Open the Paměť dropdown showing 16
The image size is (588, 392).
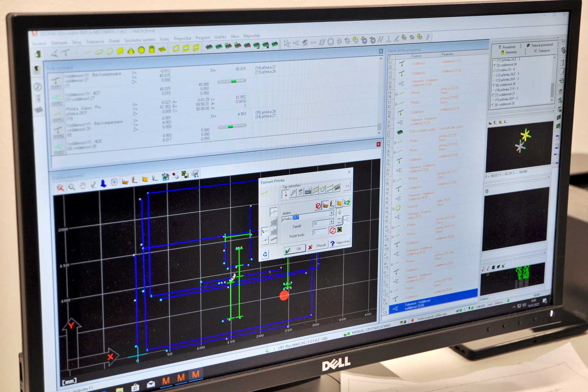[331, 222]
